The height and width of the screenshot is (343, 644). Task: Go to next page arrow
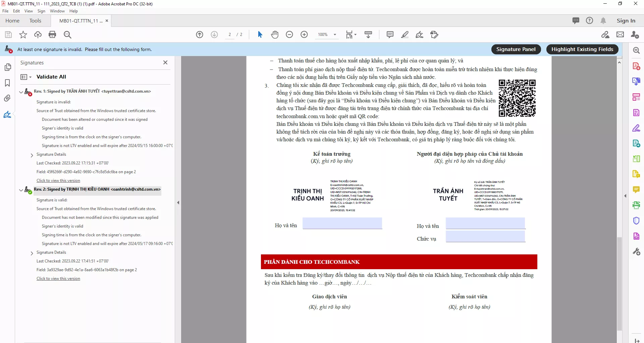point(214,35)
